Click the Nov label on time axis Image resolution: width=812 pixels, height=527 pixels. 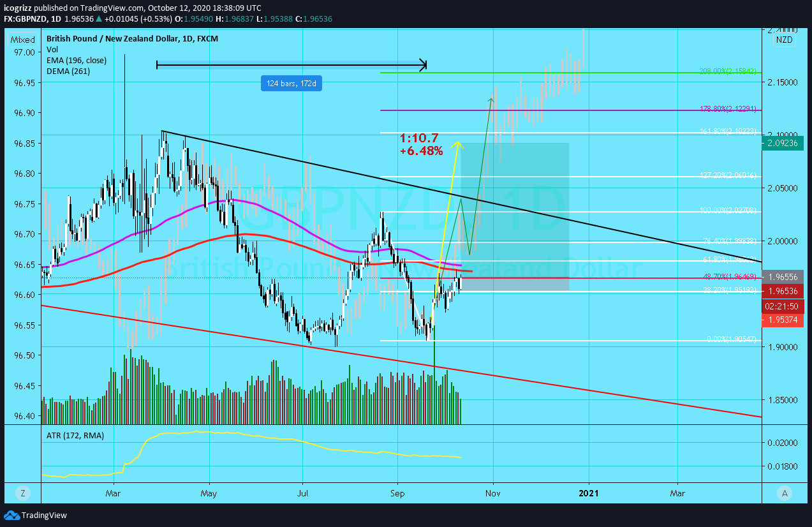[x=492, y=493]
